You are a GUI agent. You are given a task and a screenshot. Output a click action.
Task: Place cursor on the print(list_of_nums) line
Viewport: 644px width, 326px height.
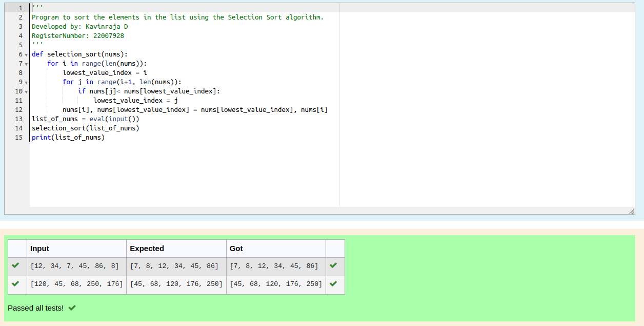(68, 137)
